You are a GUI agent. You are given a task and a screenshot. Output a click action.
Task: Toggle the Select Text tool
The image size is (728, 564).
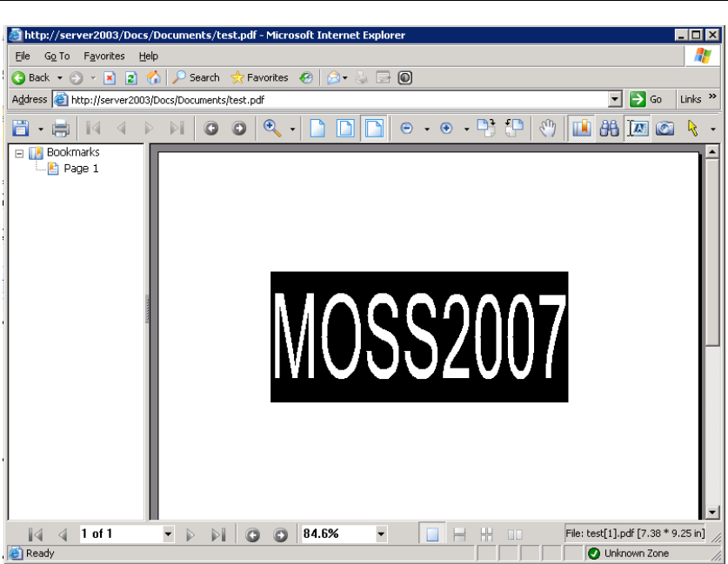click(638, 128)
